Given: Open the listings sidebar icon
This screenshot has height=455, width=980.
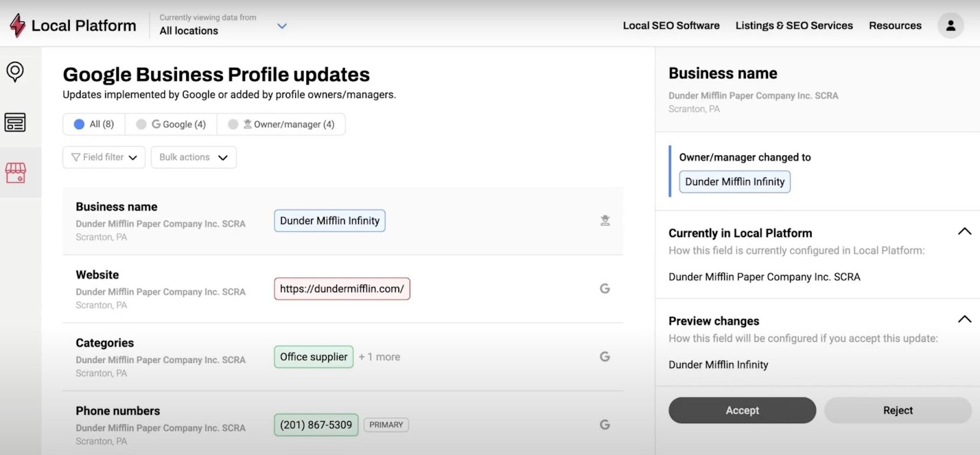Looking at the screenshot, I should coord(15,122).
